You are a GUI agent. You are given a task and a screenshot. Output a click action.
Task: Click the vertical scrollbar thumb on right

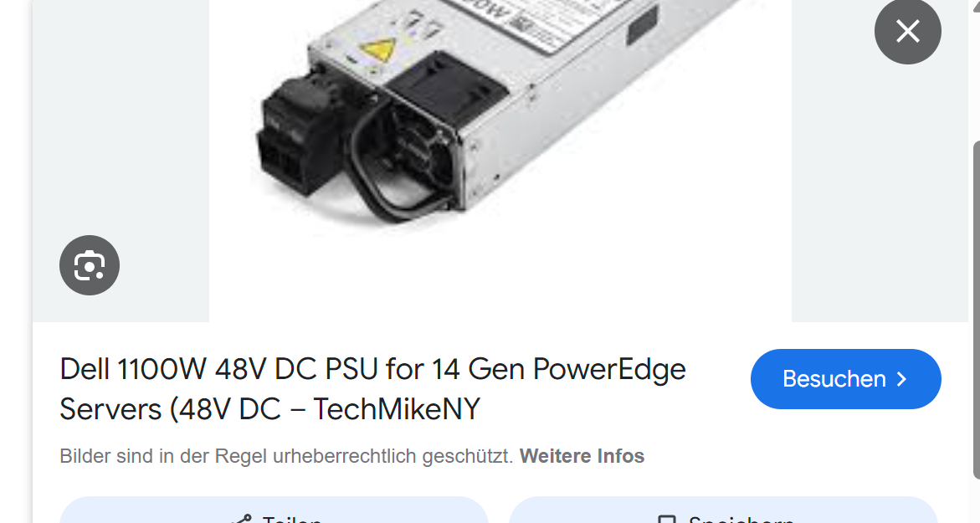pyautogui.click(x=976, y=310)
